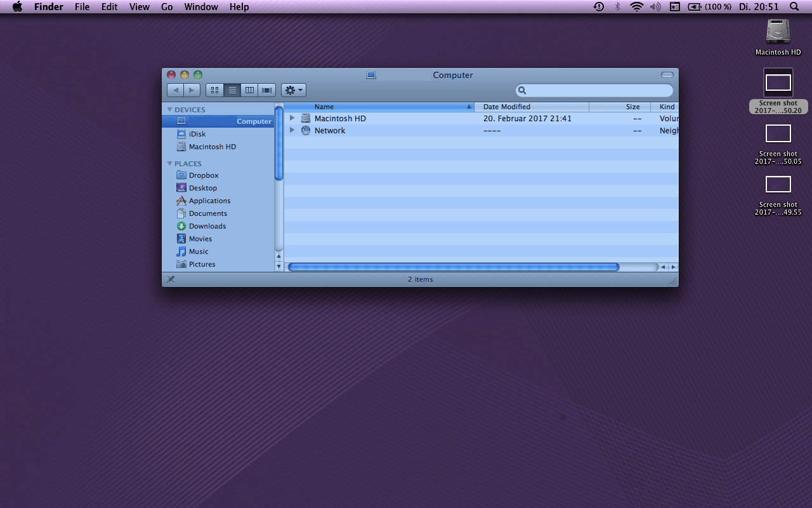Open the Applications folder from the sidebar
The height and width of the screenshot is (508, 812).
209,201
